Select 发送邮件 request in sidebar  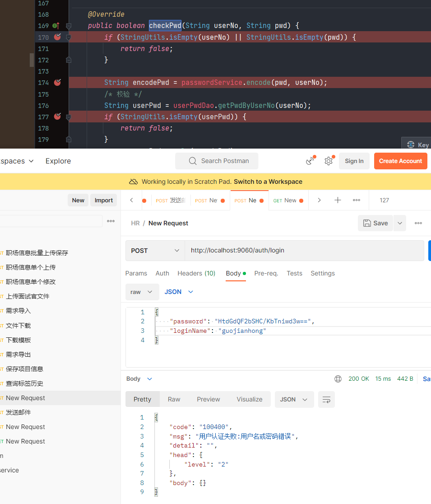click(19, 412)
